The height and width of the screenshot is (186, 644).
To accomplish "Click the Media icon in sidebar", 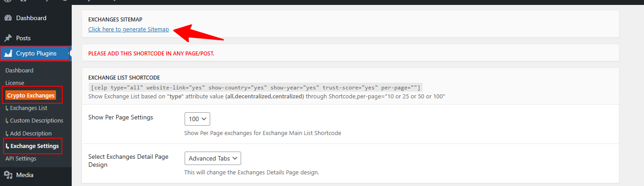I will pos(8,175).
